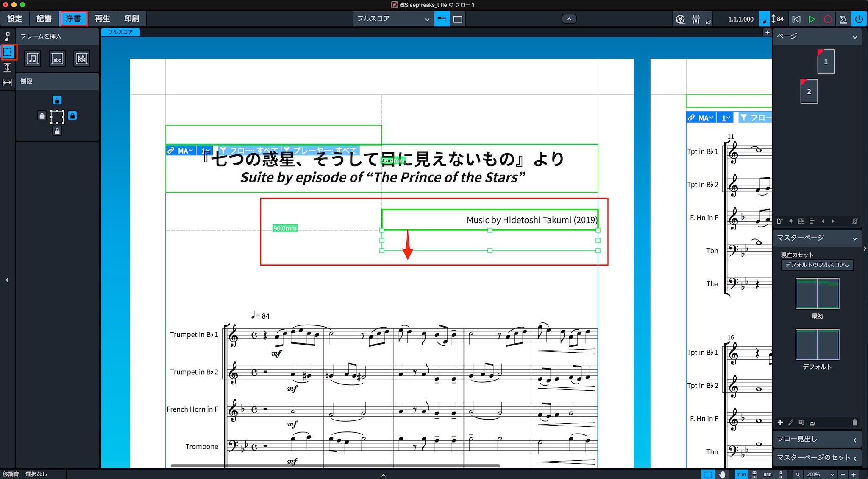
Task: Insert a music frame
Action: point(33,59)
